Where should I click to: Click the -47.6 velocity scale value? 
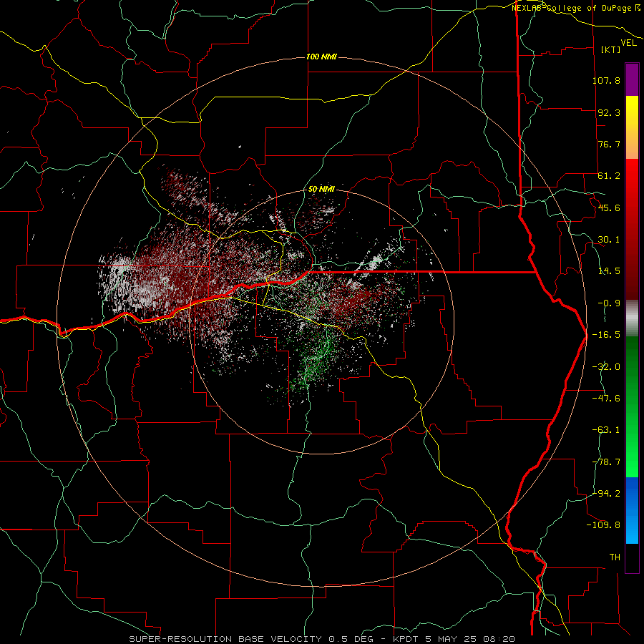pyautogui.click(x=606, y=399)
